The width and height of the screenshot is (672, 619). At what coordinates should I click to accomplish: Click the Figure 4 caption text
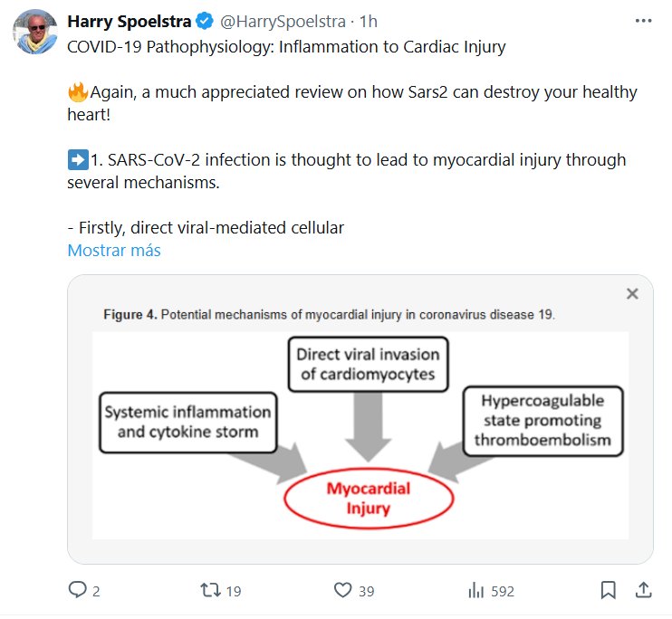pos(329,315)
